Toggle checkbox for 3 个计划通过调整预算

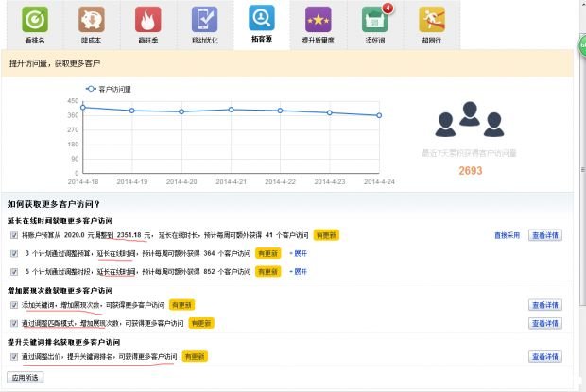click(x=14, y=253)
